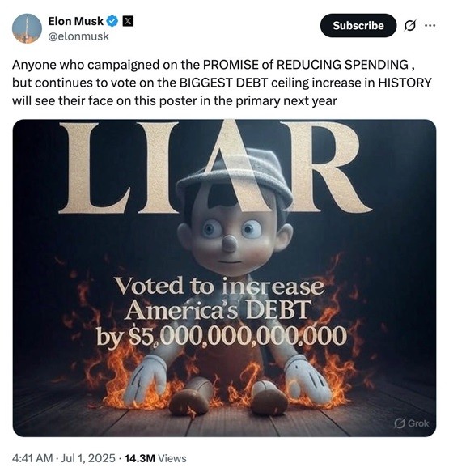Click the 4:41 AM timestamp link

click(32, 458)
